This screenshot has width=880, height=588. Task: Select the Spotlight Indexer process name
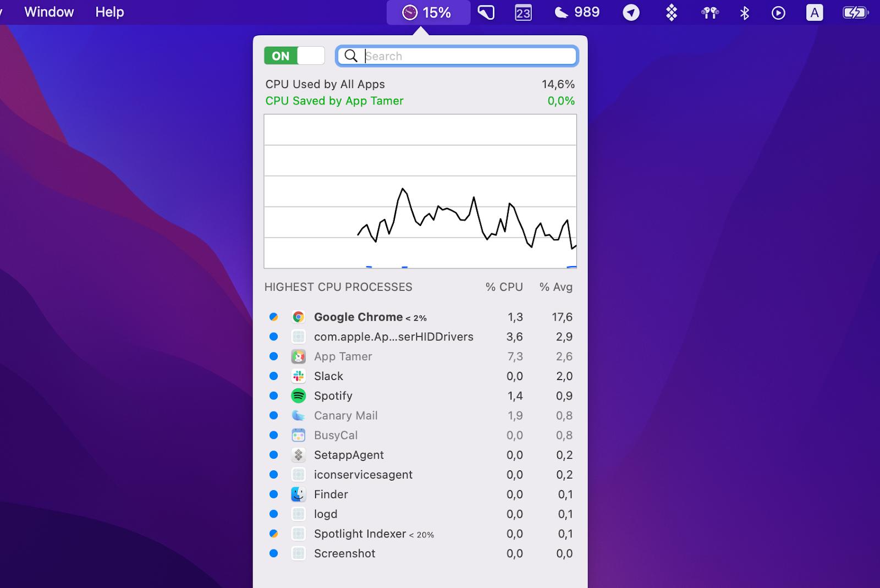[360, 534]
